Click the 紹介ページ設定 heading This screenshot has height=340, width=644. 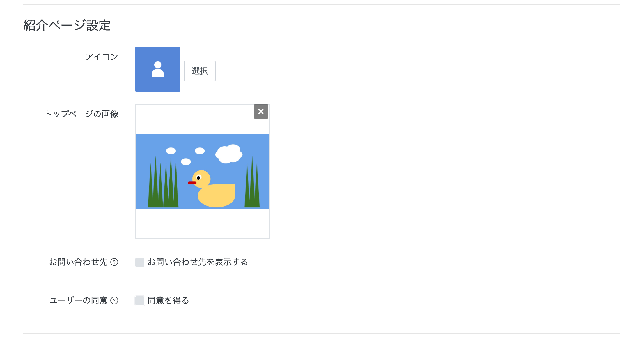67,25
